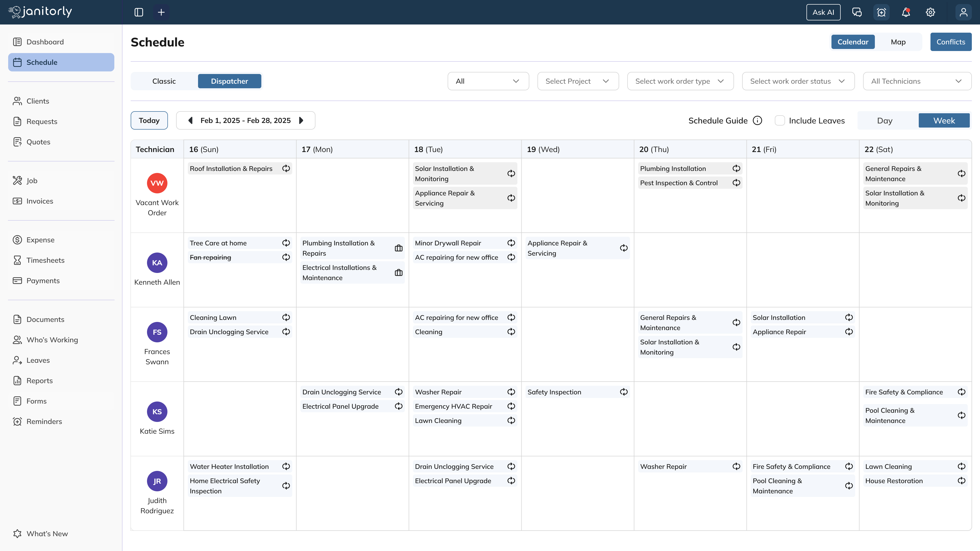Click the 18 (Tue) column header
The width and height of the screenshot is (980, 551).
coord(465,149)
